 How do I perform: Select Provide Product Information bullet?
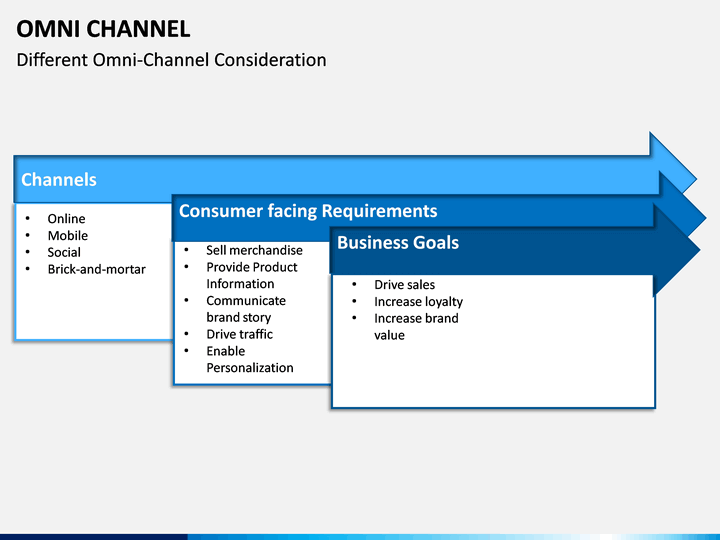tap(252, 276)
